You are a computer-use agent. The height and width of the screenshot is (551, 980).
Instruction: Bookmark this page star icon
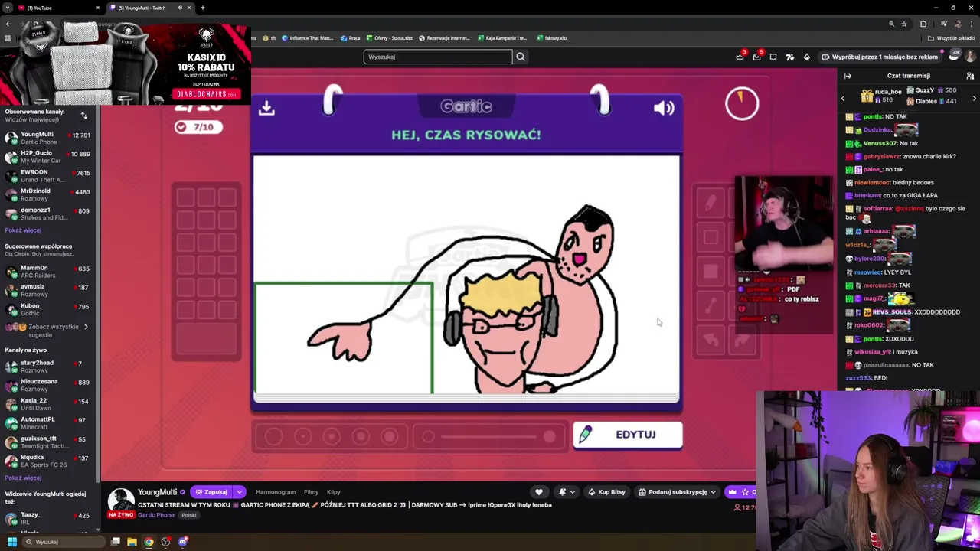coord(904,24)
